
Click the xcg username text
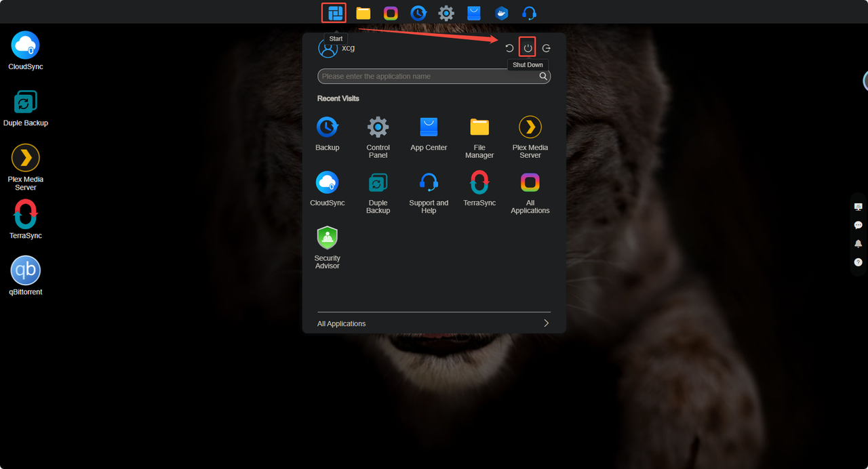(x=348, y=48)
